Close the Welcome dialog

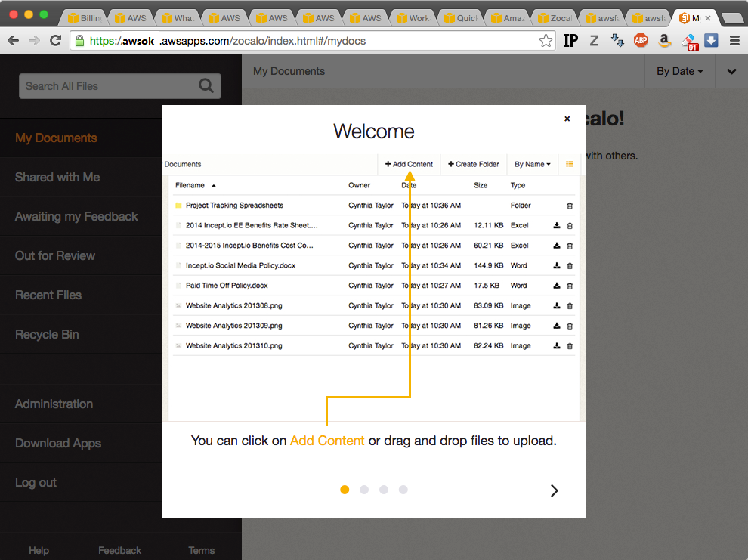coord(567,119)
